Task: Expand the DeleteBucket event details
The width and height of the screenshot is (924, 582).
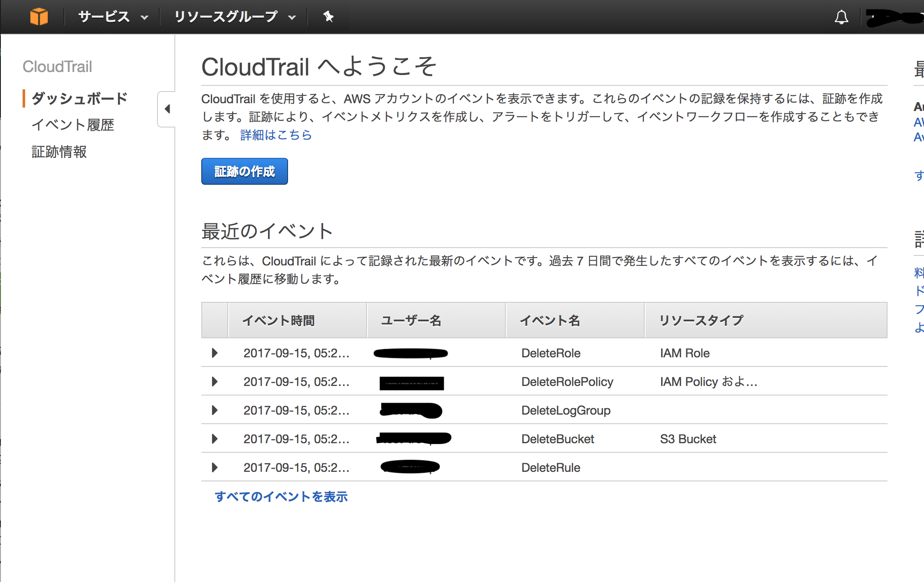Action: pyautogui.click(x=214, y=438)
